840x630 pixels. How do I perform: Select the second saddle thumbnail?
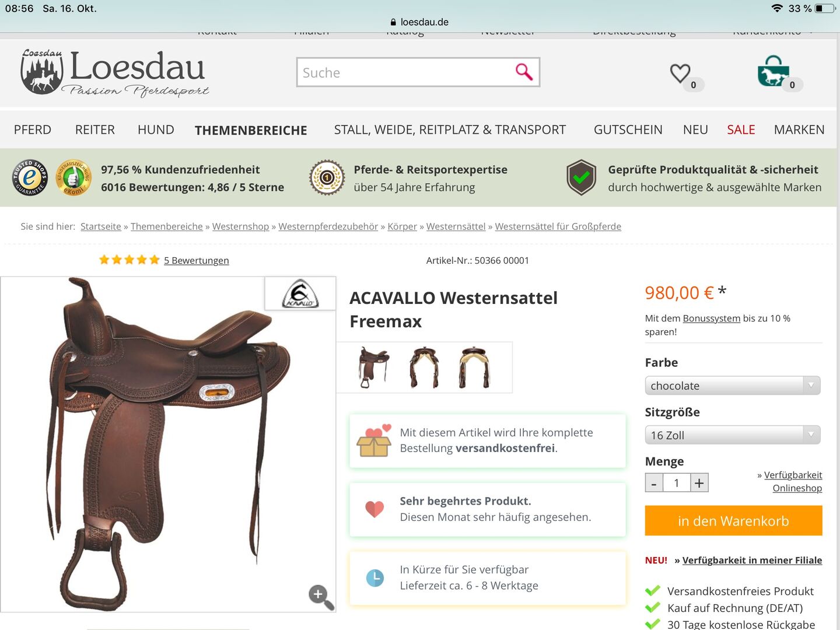point(424,367)
